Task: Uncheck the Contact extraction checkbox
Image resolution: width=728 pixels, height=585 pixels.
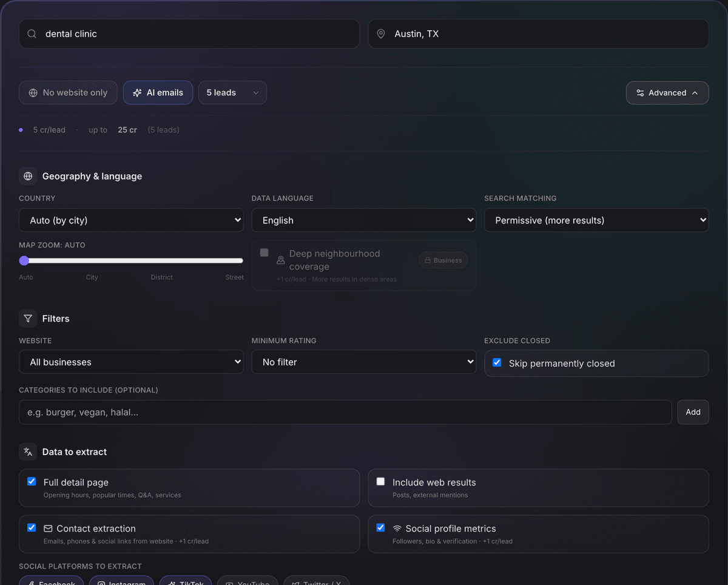Action: pos(32,527)
